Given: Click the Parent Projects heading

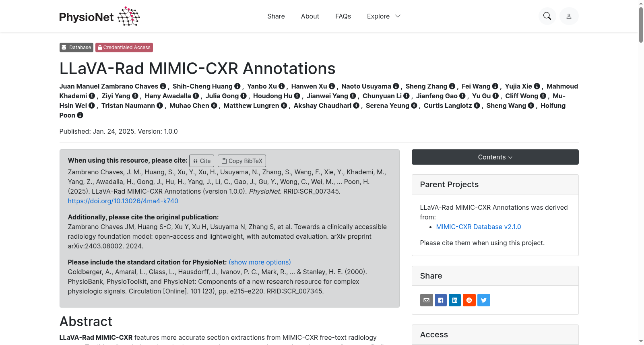Looking at the screenshot, I should [449, 184].
